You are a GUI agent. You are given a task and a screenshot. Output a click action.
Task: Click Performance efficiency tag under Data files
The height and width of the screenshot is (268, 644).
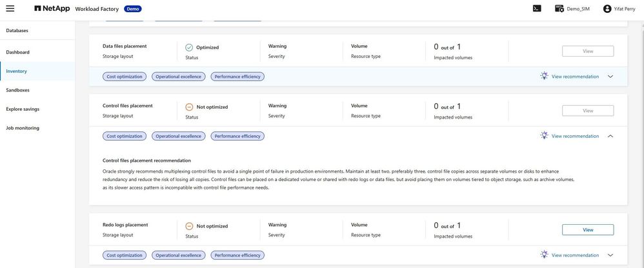237,77
